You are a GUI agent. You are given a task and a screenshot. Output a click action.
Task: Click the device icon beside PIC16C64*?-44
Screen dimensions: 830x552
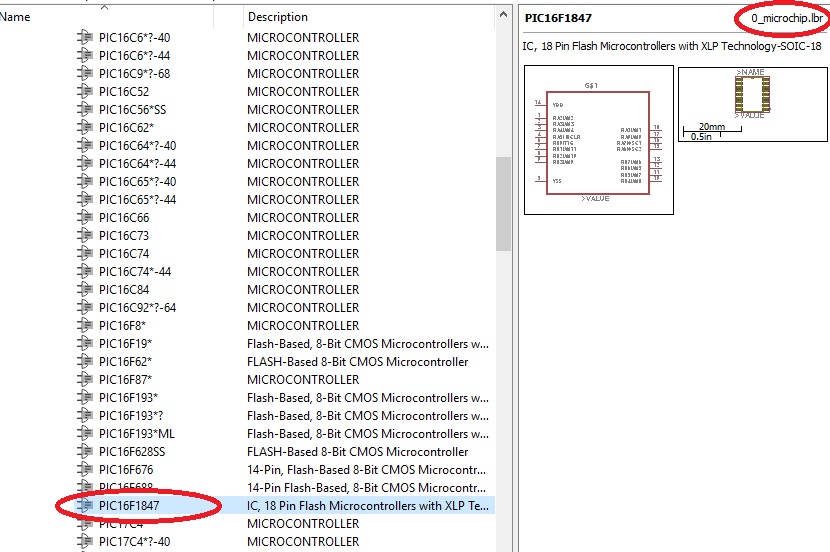coord(85,164)
